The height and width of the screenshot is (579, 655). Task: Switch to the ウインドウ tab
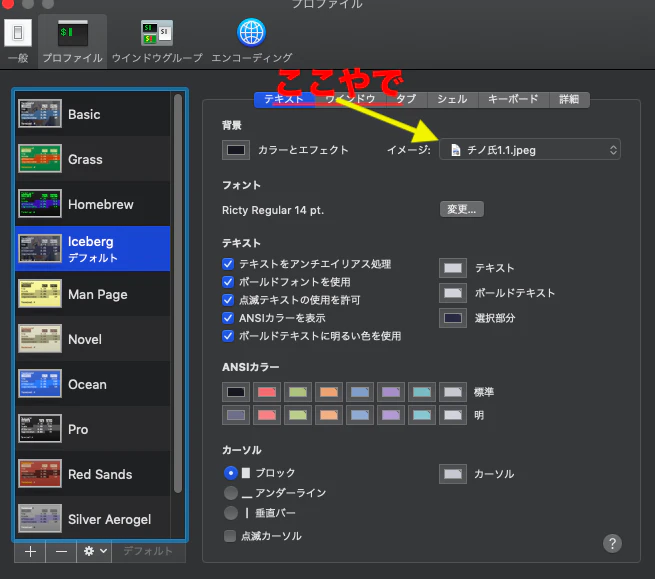coord(350,100)
